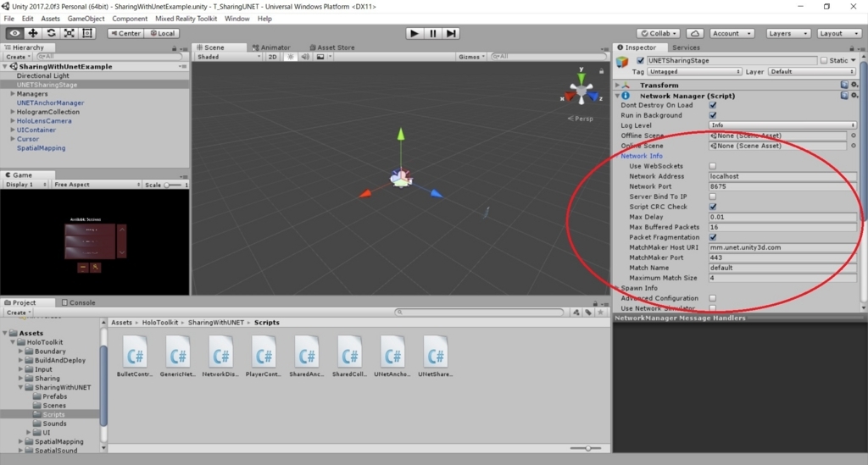Select the Hand (view) tool
Viewport: 868px width, 465px height.
pos(14,33)
